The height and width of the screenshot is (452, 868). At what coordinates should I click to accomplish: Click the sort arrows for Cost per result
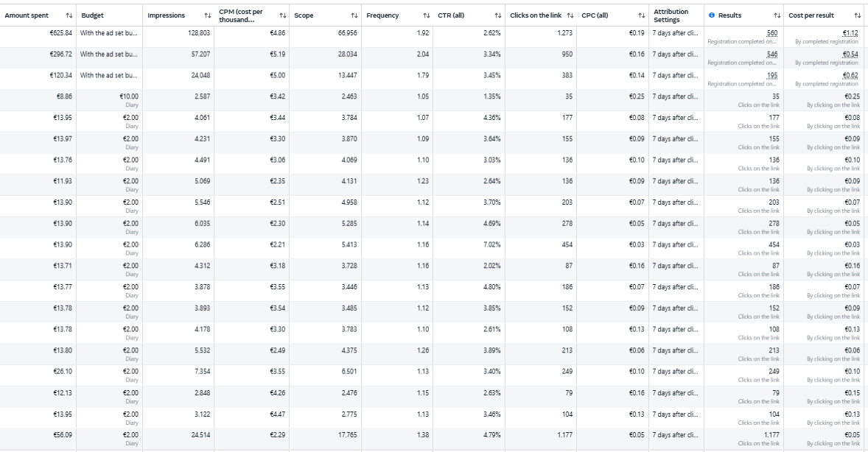point(857,15)
